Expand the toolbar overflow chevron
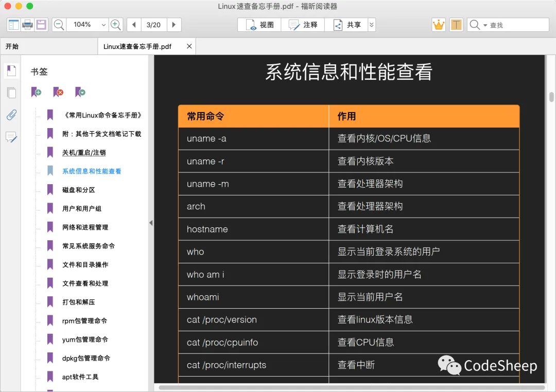Screen dimensions: 556x392 [x=372, y=25]
